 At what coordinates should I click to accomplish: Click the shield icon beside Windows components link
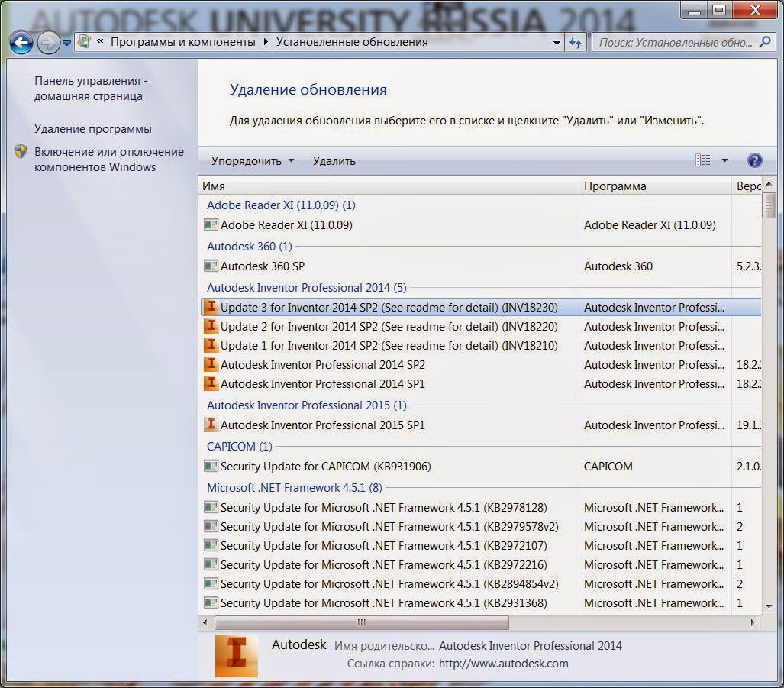coord(21,151)
